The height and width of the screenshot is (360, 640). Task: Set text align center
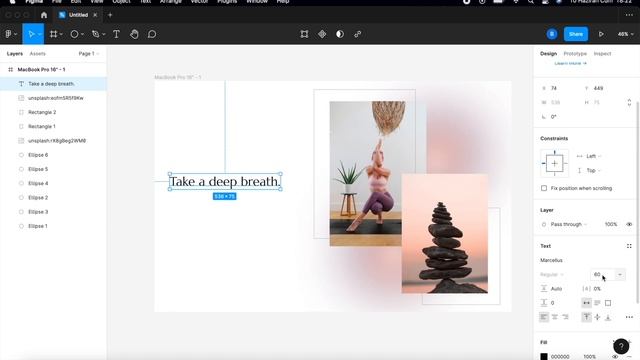[x=555, y=317]
